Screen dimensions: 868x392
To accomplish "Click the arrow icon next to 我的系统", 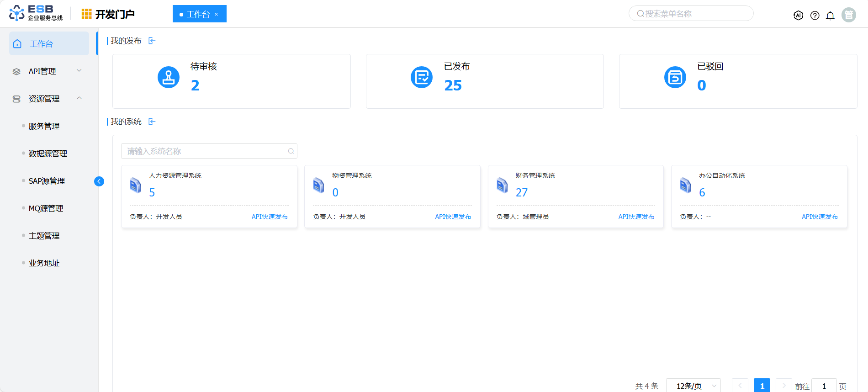I will tap(152, 122).
